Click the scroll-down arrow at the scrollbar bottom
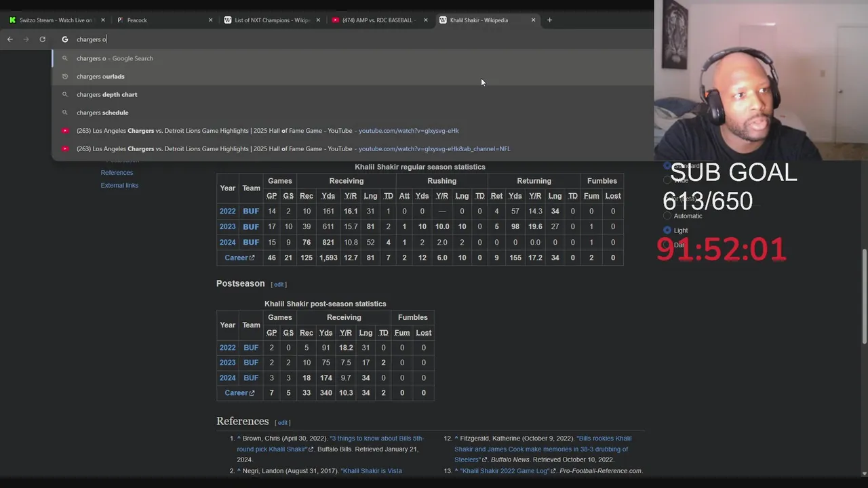The image size is (868, 488). pos(864,474)
